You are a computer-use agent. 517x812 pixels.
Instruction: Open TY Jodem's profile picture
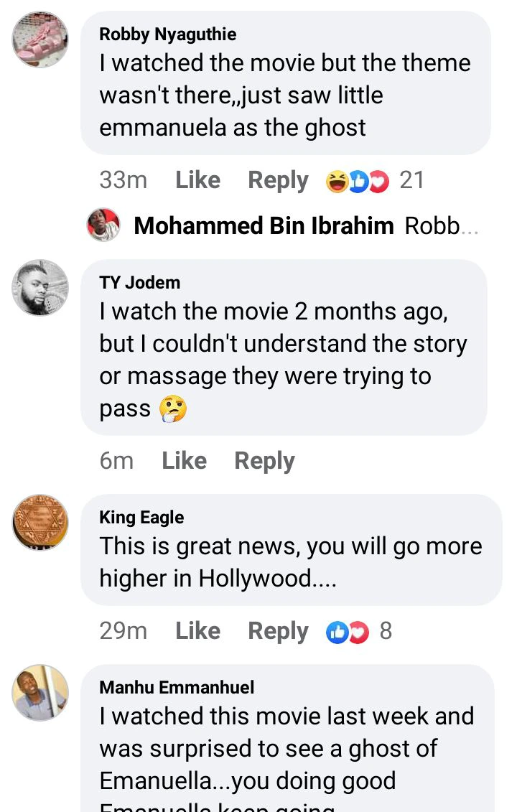coord(40,287)
